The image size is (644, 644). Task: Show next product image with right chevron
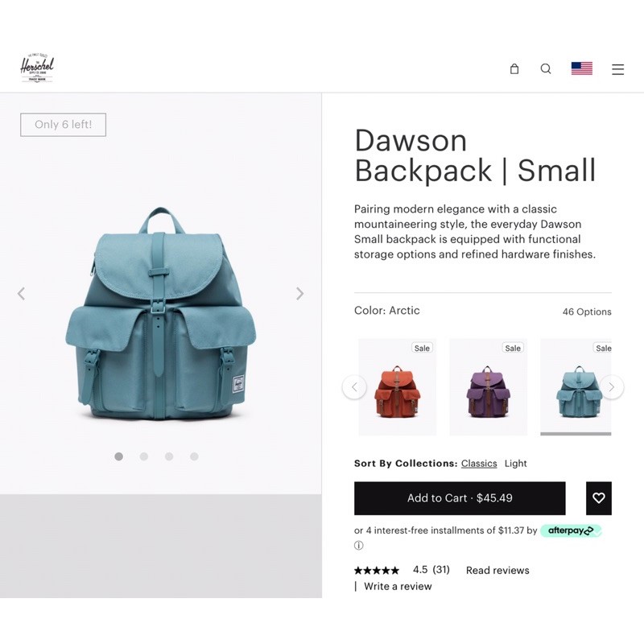[299, 293]
